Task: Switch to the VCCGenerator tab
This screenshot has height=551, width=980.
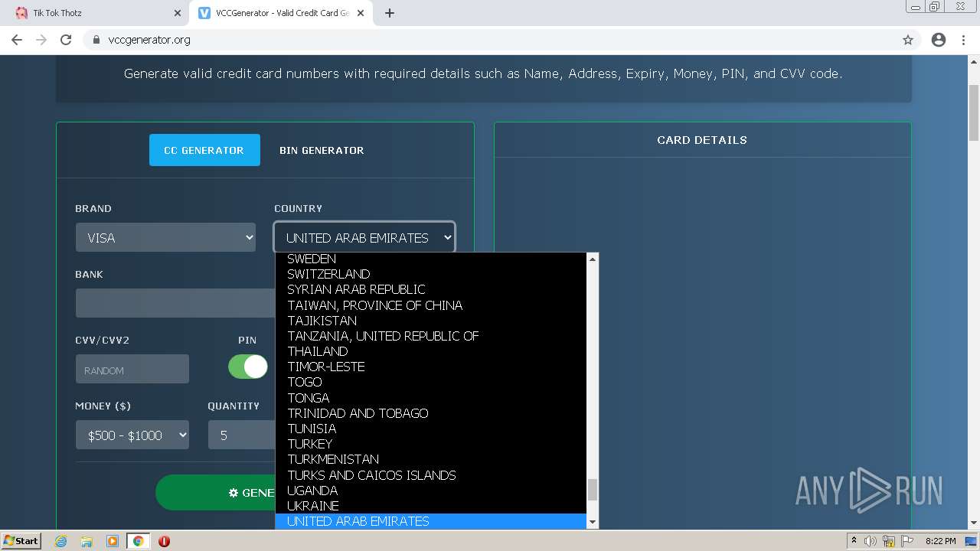Action: 279,13
